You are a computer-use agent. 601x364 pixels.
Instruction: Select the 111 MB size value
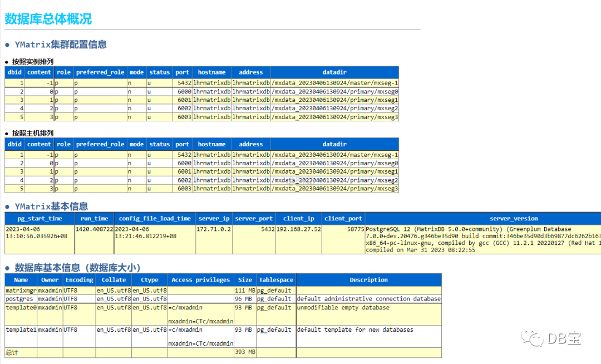pyautogui.click(x=245, y=291)
